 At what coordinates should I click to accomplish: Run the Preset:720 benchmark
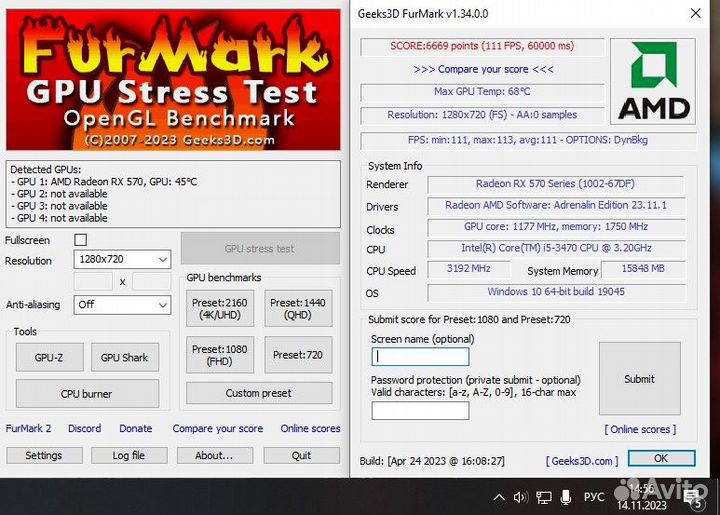(298, 355)
